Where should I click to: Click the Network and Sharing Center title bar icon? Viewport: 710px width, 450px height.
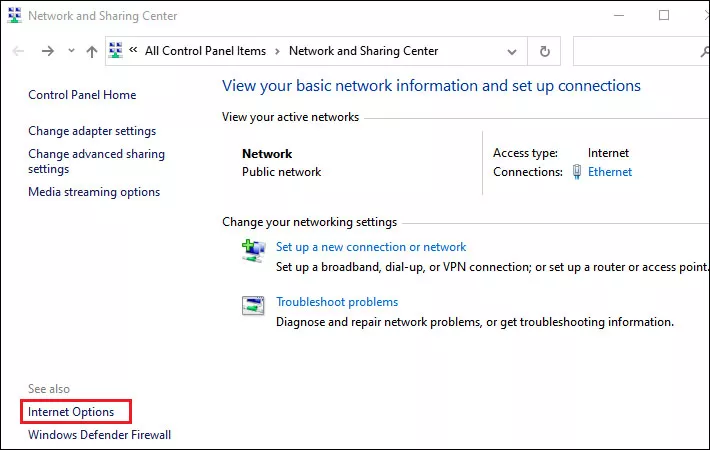pos(14,15)
